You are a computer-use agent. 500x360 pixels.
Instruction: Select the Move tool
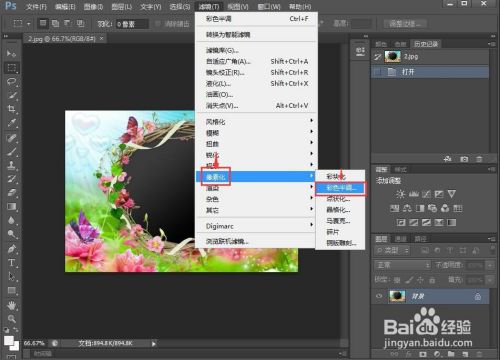[x=11, y=53]
